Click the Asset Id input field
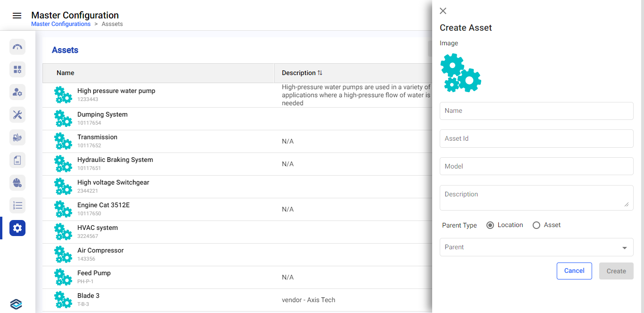The image size is (644, 313). 536,139
